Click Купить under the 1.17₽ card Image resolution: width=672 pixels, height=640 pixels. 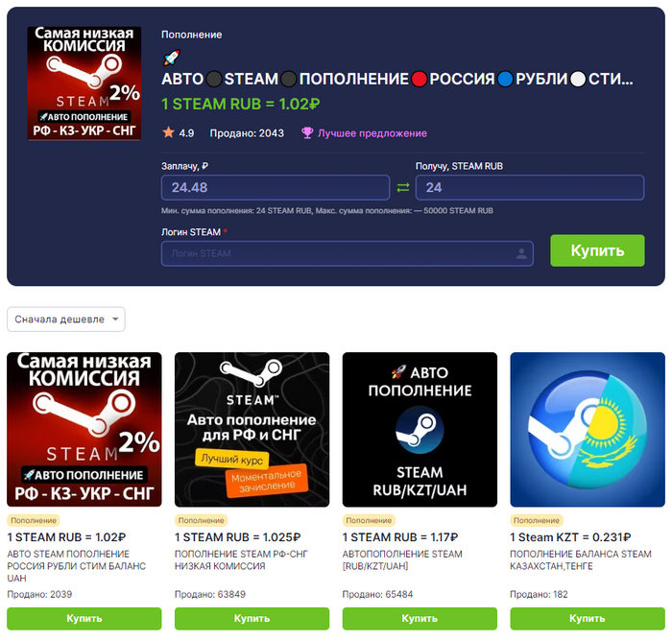(420, 618)
